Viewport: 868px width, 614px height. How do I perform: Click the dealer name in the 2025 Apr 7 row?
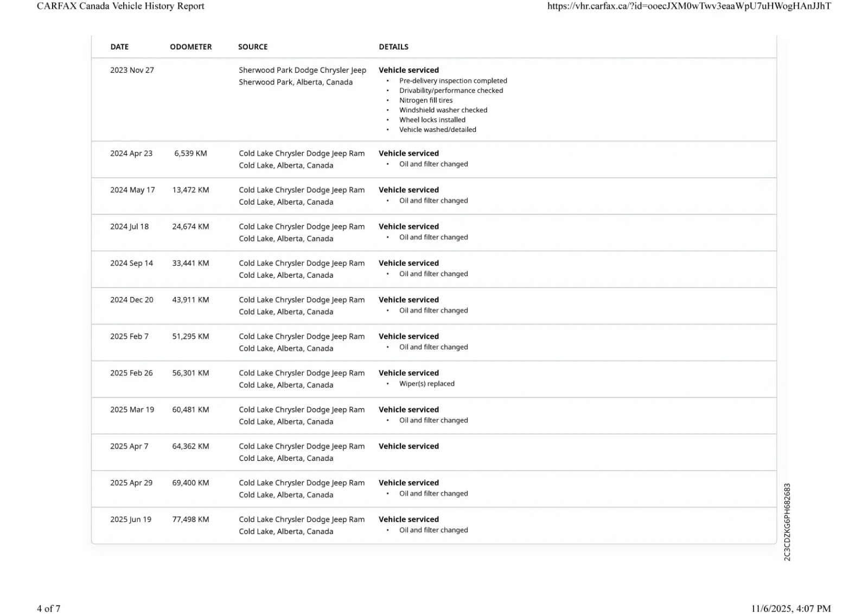[x=302, y=446]
